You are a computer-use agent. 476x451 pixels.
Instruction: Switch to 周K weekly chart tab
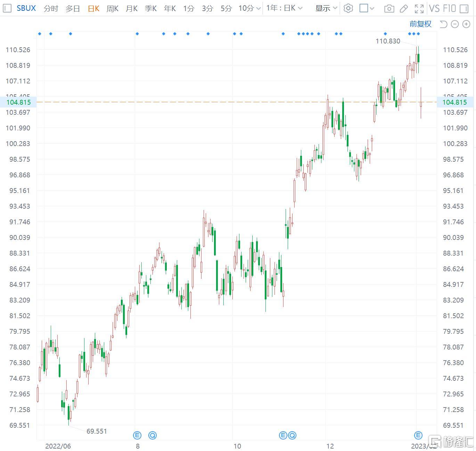pos(112,8)
